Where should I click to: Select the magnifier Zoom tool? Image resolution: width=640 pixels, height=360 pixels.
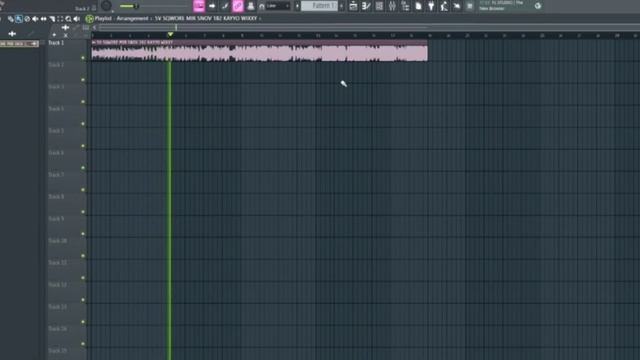click(x=68, y=19)
